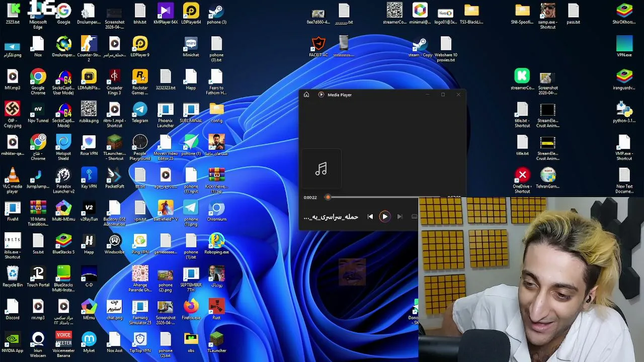644x362 pixels.
Task: Minimize the Media Player window
Action: pos(428,95)
